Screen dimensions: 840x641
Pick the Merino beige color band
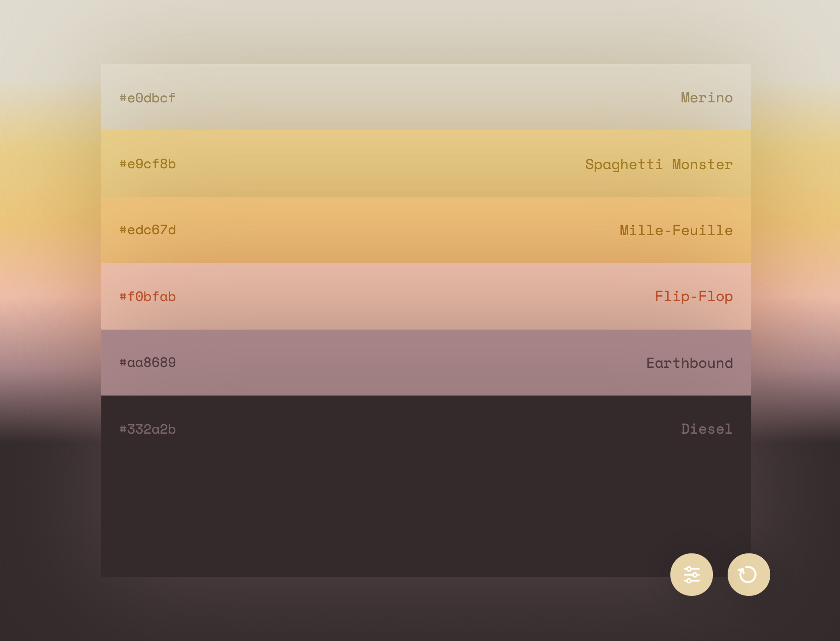click(425, 98)
